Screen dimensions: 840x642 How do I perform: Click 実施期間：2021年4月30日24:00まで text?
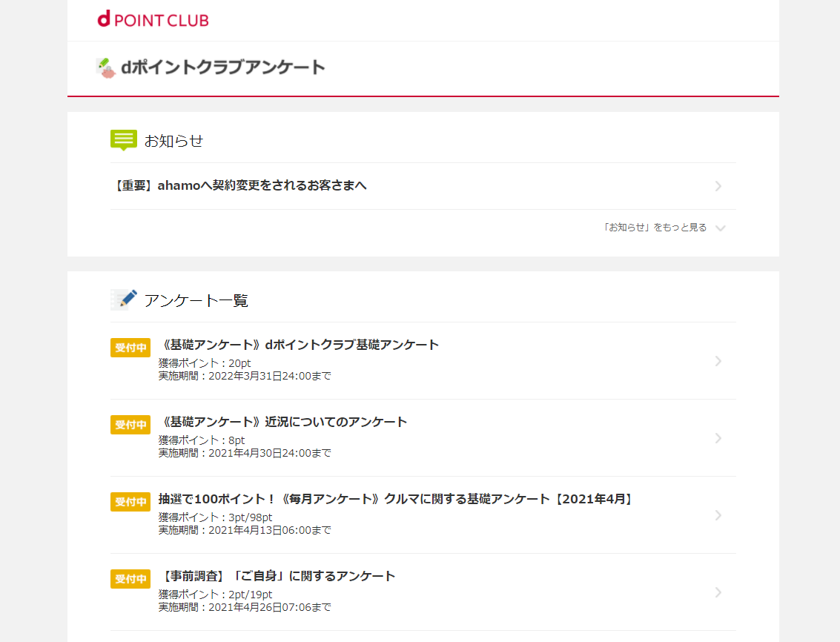(245, 454)
